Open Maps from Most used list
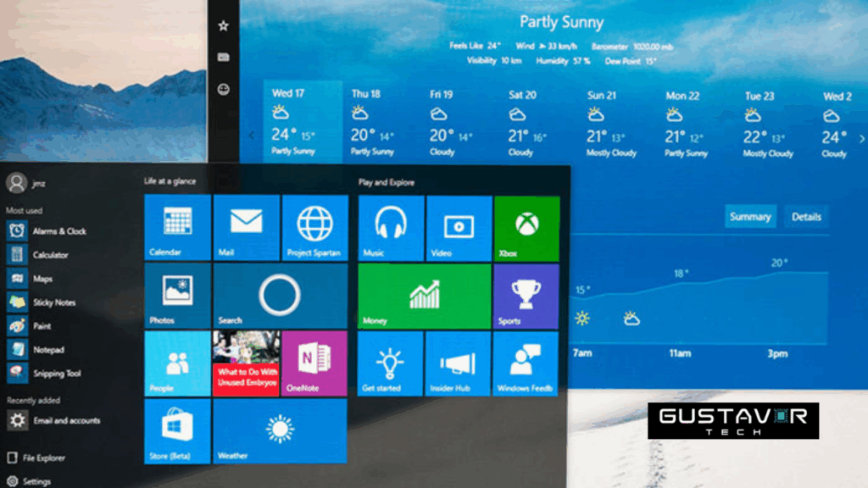The width and height of the screenshot is (868, 488). [30, 279]
